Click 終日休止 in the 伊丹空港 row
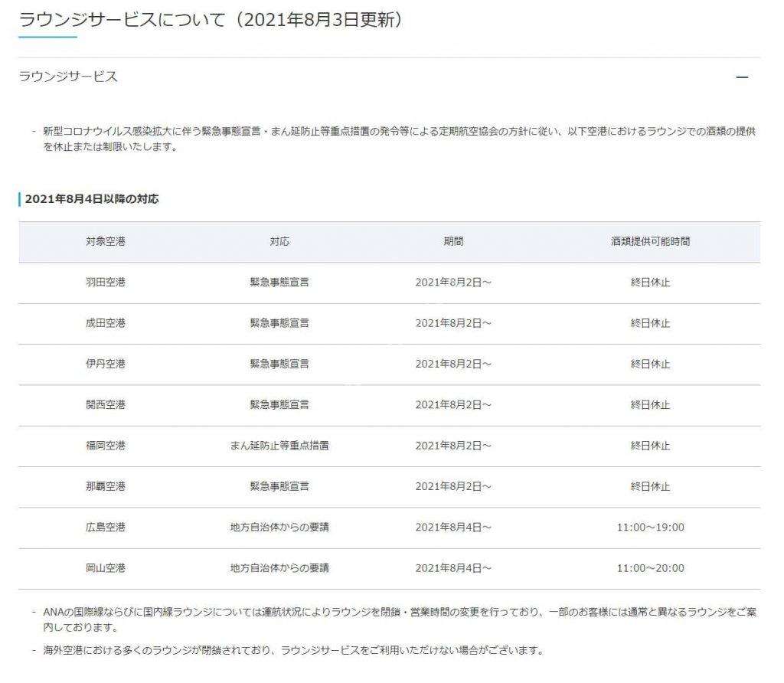Image resolution: width=784 pixels, height=683 pixels. [x=650, y=364]
